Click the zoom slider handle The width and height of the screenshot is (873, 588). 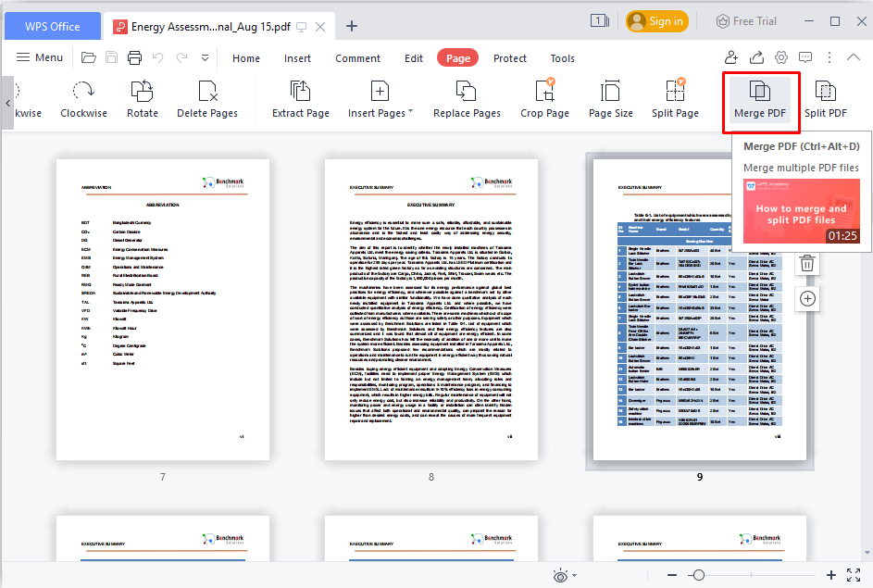[x=699, y=576]
